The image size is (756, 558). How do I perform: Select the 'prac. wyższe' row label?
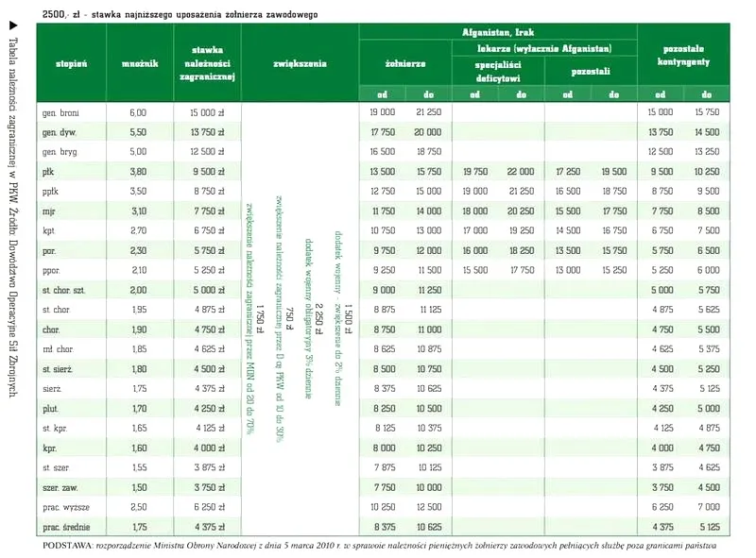[64, 507]
